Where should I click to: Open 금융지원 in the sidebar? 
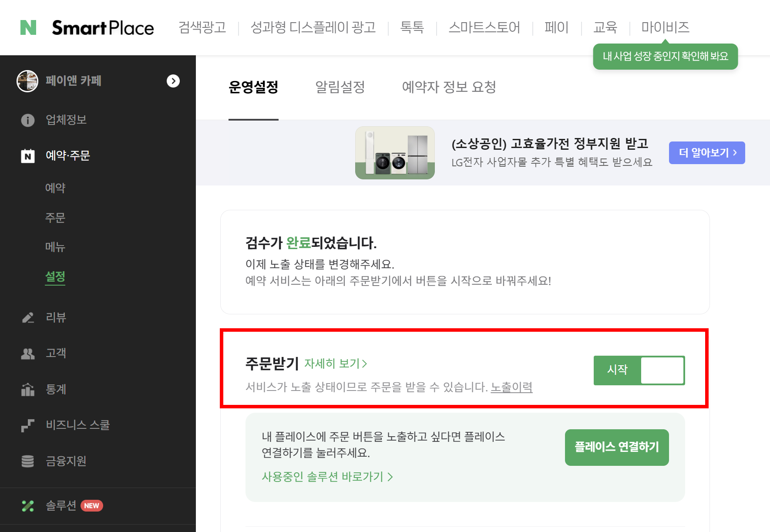pyautogui.click(x=66, y=461)
